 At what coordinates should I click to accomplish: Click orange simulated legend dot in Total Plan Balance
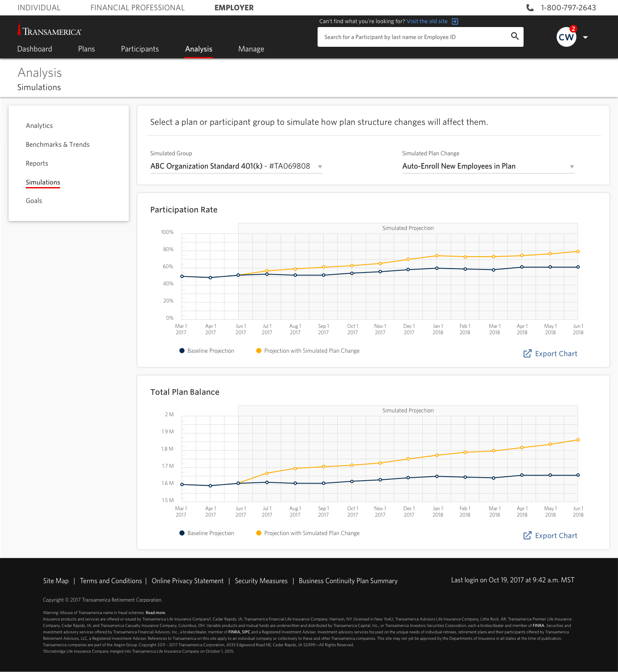click(x=259, y=533)
